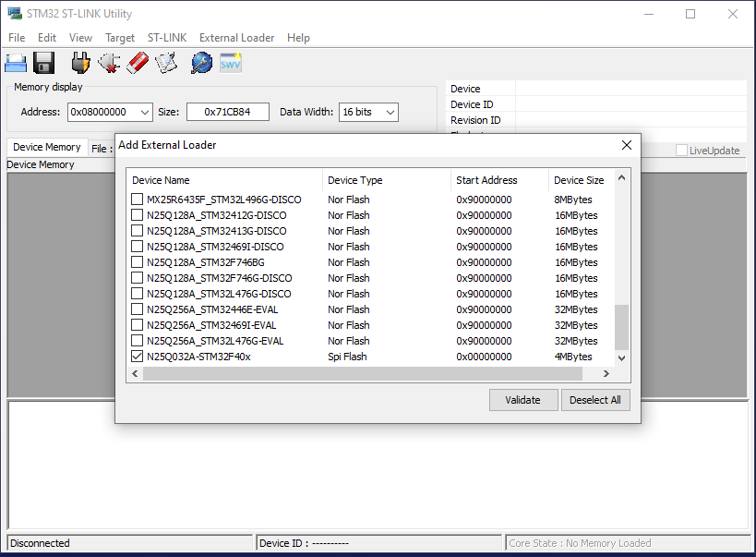This screenshot has width=756, height=557.
Task: Click the 4MBytes device size cell
Action: pos(573,357)
